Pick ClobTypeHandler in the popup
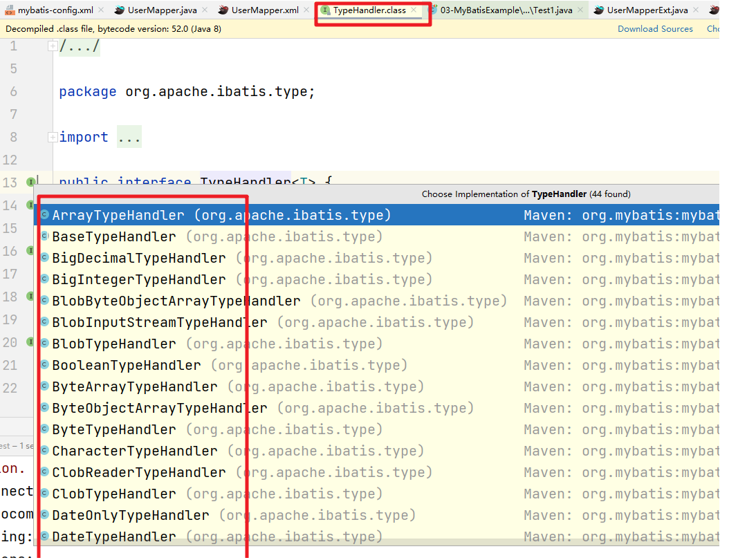This screenshot has height=560, width=729. click(x=376, y=494)
